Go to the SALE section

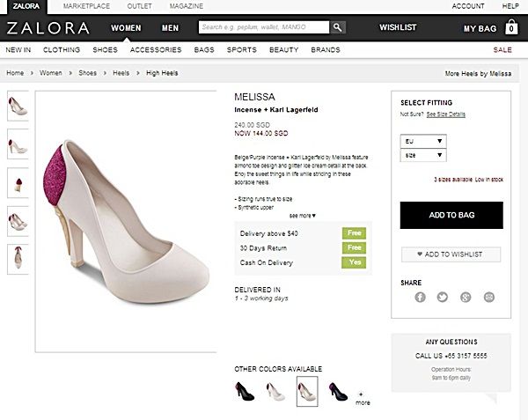point(502,50)
